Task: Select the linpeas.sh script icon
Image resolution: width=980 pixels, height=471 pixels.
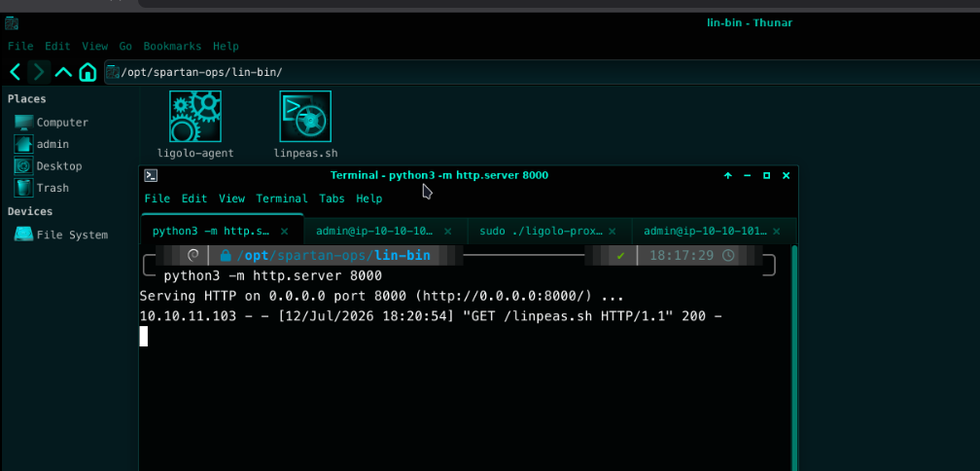Action: click(305, 117)
